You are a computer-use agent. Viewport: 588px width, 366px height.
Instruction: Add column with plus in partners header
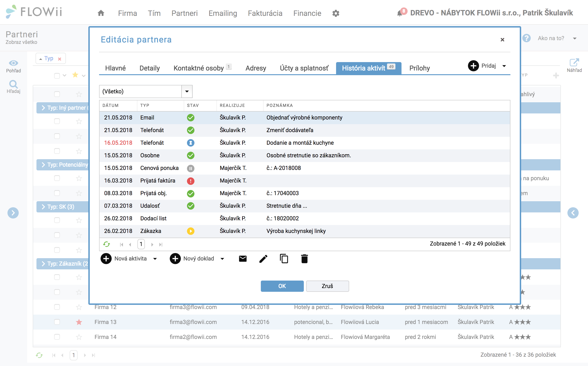point(556,76)
